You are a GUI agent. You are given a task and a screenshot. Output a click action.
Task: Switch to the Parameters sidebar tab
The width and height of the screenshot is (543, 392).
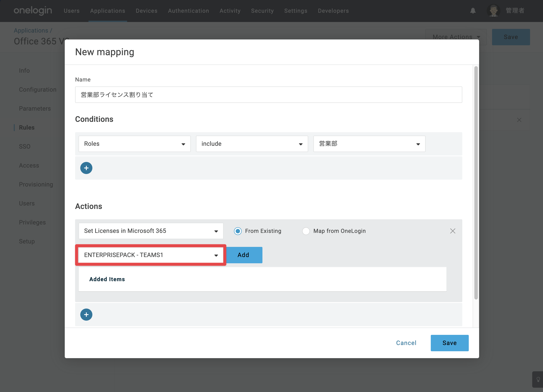(x=35, y=109)
